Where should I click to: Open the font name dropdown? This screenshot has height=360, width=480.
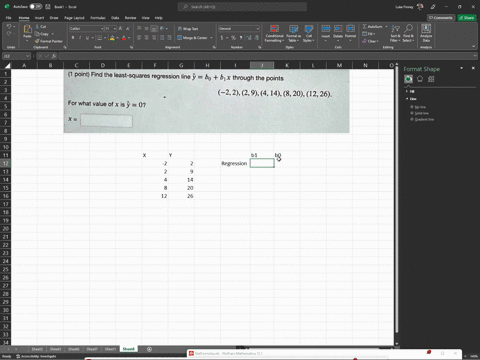tap(102, 29)
